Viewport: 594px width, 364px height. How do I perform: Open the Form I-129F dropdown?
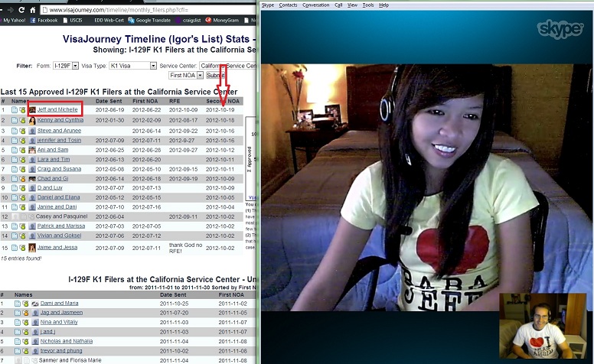coord(66,66)
